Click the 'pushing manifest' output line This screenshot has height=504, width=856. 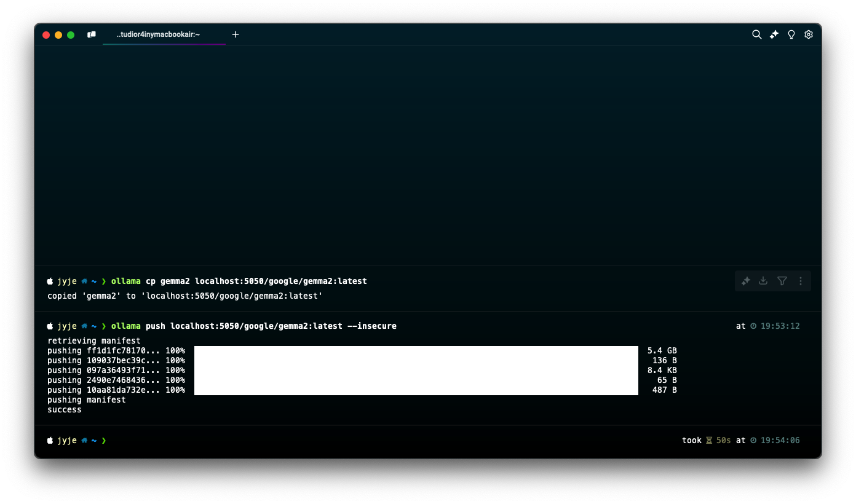coord(87,400)
